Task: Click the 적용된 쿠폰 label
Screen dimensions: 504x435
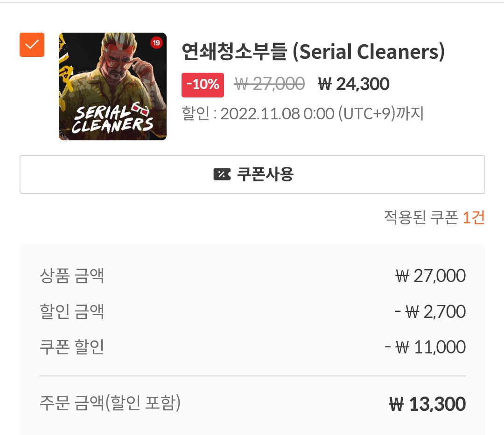Action: pyautogui.click(x=420, y=217)
